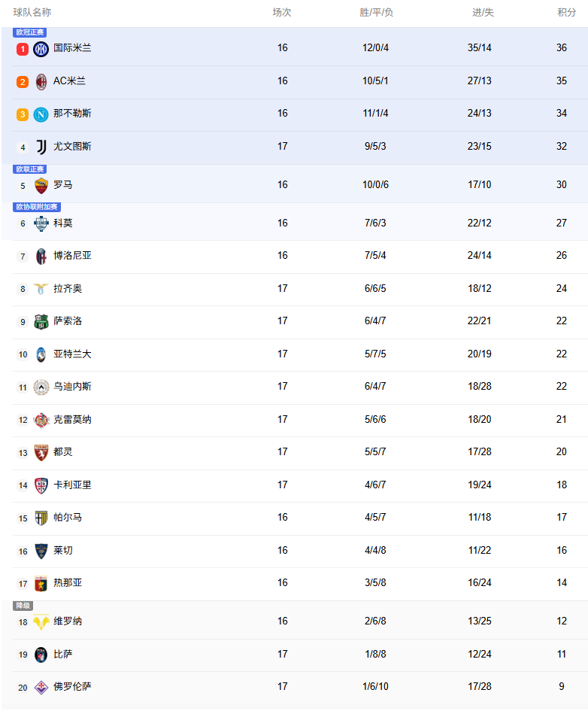The height and width of the screenshot is (717, 588).
Task: Click the Atalanta club crest
Action: (x=41, y=355)
